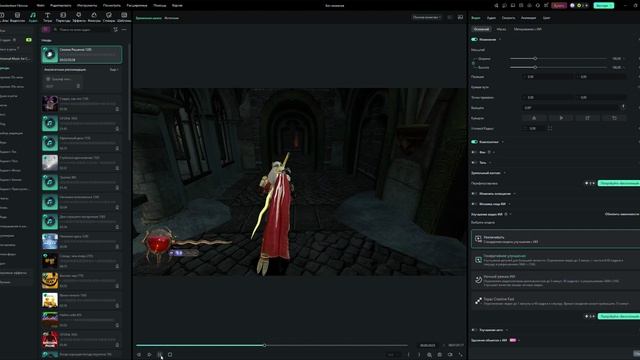Expand the AI Face Mosaic chevron
The image size is (640, 360).
coord(509,204)
